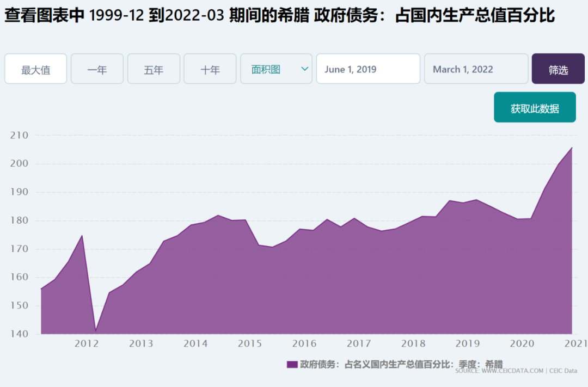Click the 2014 x-axis label
The width and height of the screenshot is (588, 387).
click(x=195, y=343)
